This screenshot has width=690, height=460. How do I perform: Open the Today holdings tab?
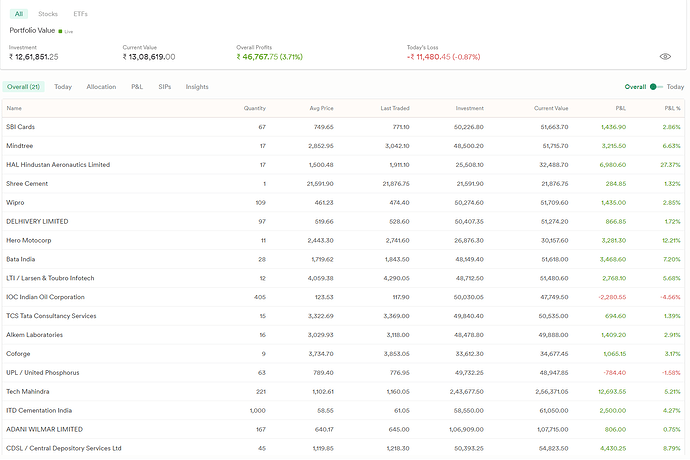pos(63,87)
